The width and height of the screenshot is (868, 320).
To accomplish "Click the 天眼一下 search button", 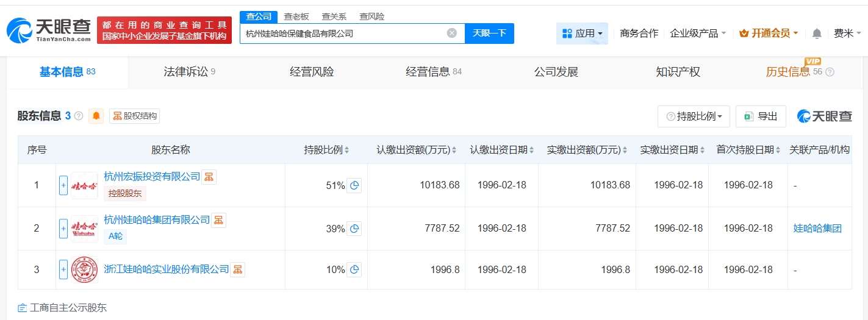I will [x=489, y=33].
